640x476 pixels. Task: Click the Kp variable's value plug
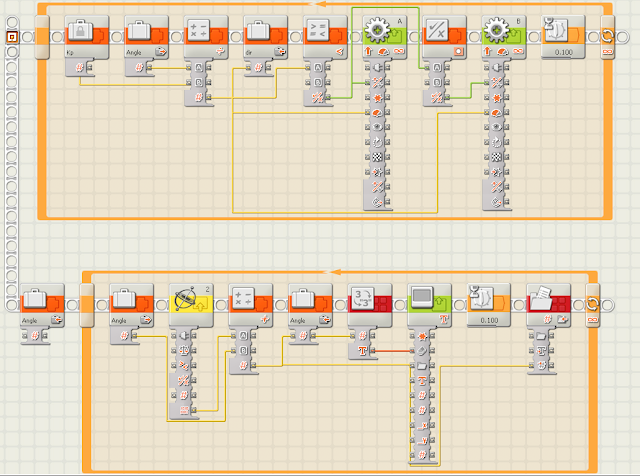79,67
